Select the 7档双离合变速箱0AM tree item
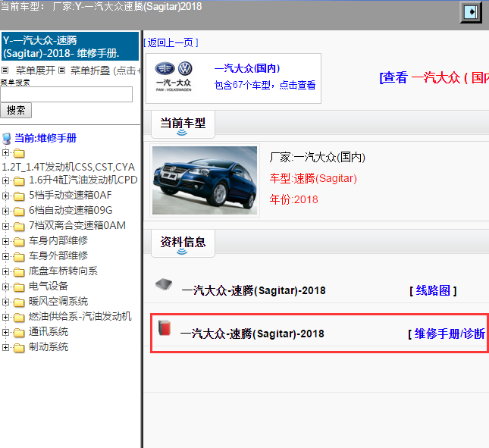Viewport: 489px width, 448px height. click(x=77, y=225)
